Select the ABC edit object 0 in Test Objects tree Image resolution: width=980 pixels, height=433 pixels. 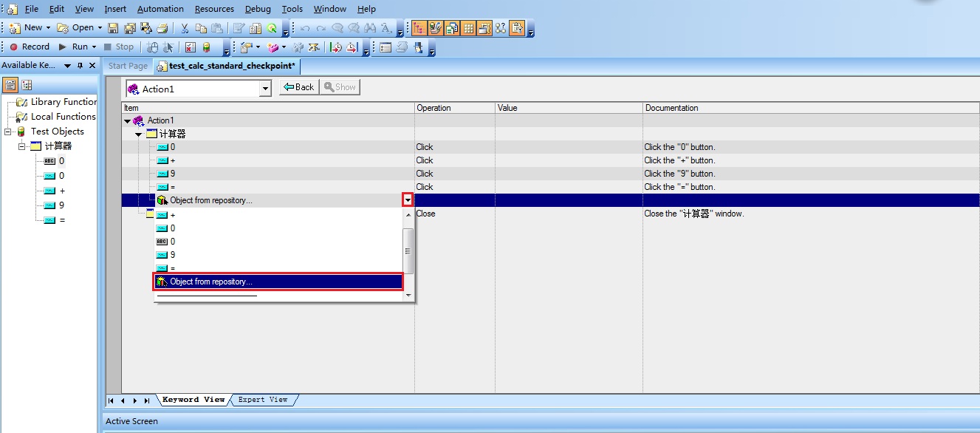tap(61, 161)
